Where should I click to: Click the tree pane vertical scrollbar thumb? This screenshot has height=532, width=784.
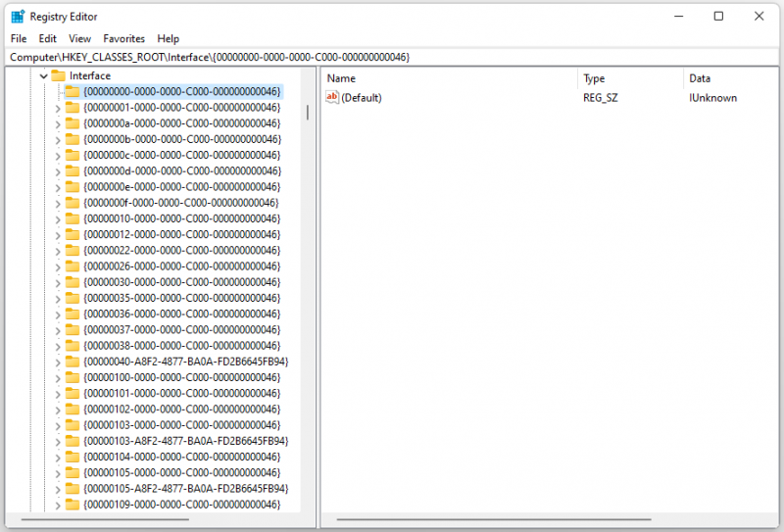point(308,113)
